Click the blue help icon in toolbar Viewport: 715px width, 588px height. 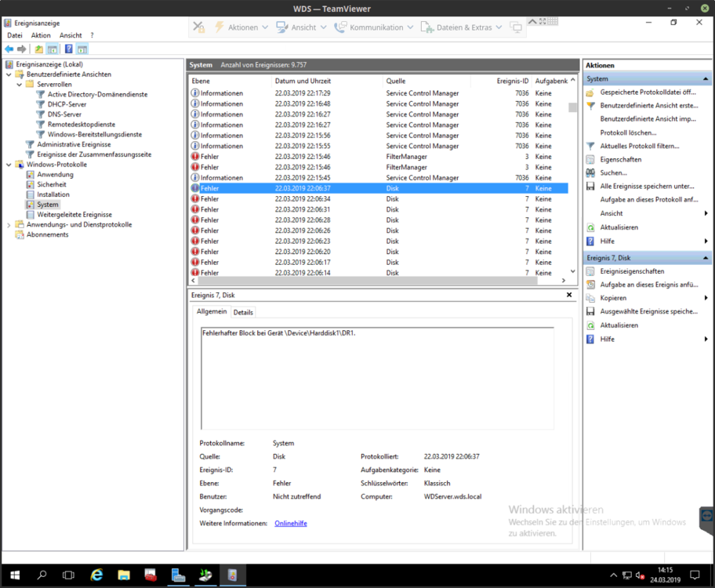coord(68,49)
